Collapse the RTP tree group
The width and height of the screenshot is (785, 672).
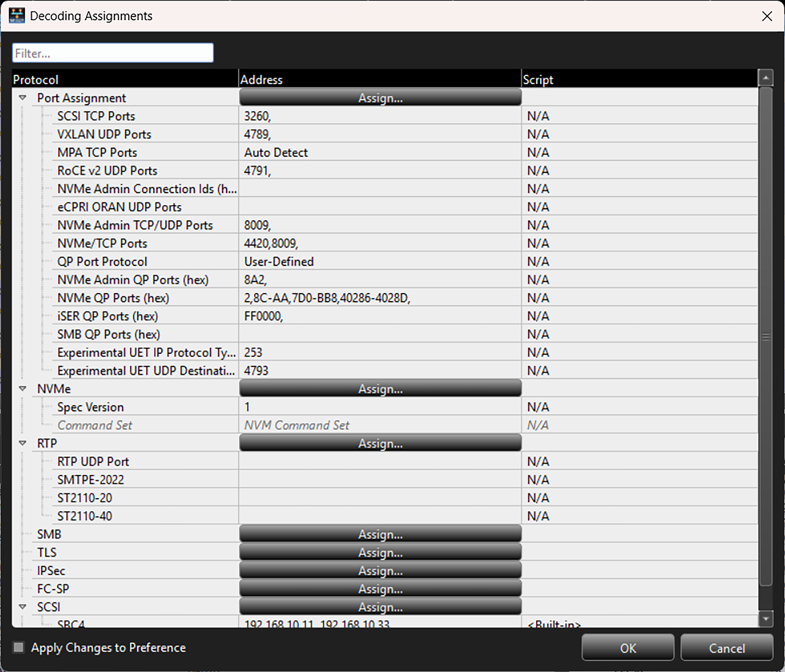coord(23,443)
